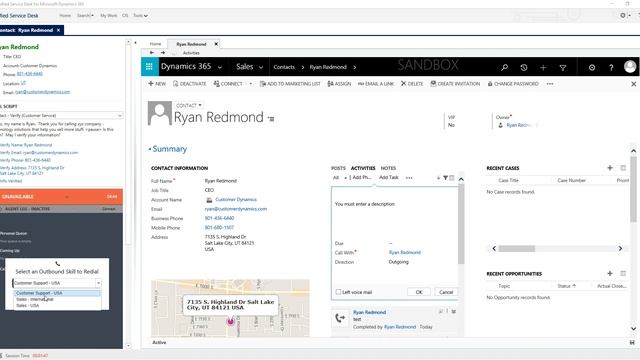This screenshot has width=640, height=360.
Task: Open Recent Opportunities grid view icon
Action: tap(623, 273)
